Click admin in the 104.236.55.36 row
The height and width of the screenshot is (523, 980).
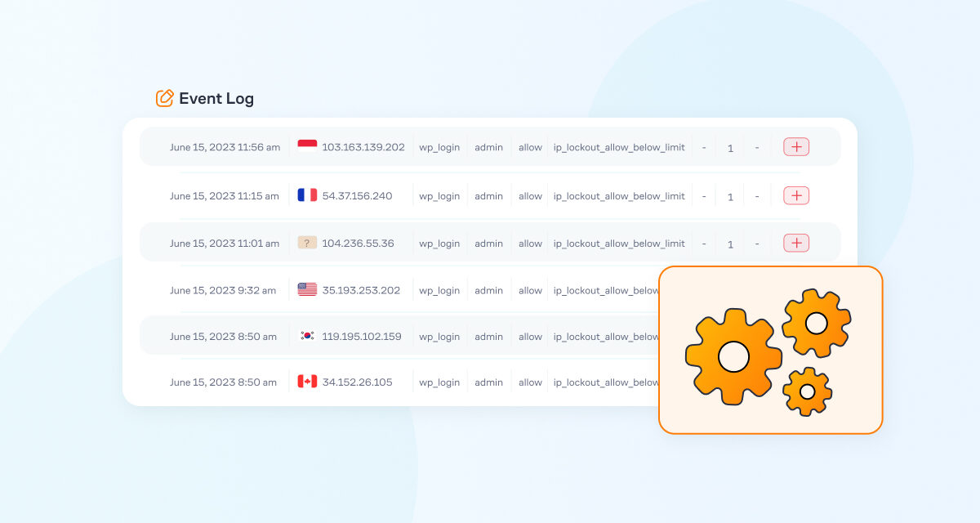pyautogui.click(x=489, y=244)
